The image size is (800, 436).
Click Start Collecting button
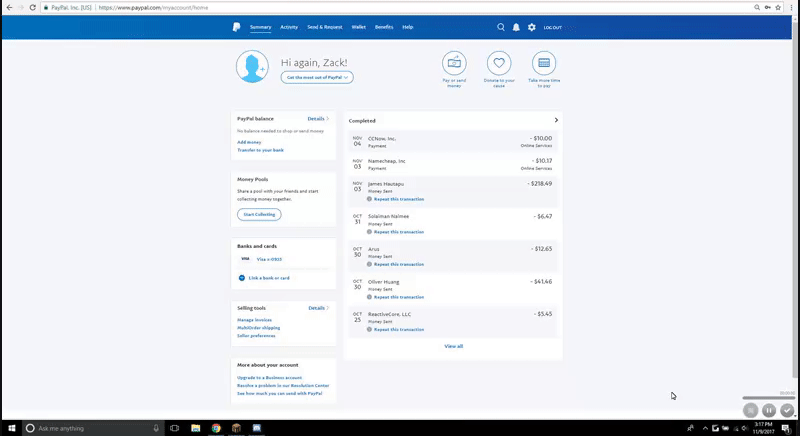click(259, 214)
